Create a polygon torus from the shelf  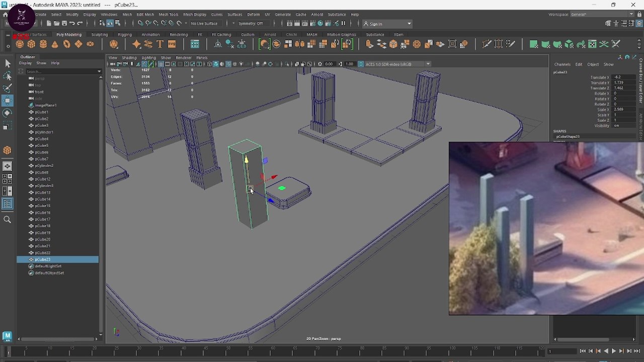coord(66,44)
